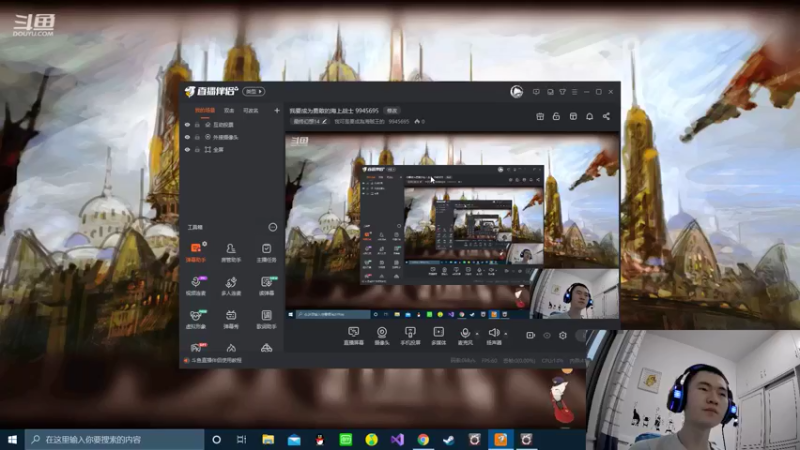Open the 弹幕助手 danmaku assistant tool
The image size is (800, 450).
[x=195, y=253]
